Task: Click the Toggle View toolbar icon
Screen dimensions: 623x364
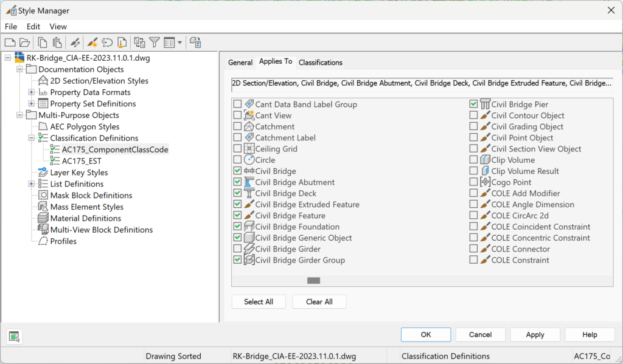Action: 139,43
